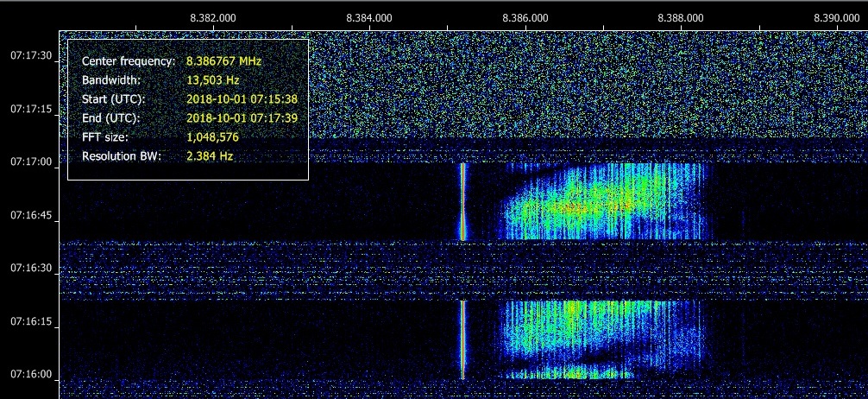Click the 07:17:15 time axis label

click(x=31, y=109)
